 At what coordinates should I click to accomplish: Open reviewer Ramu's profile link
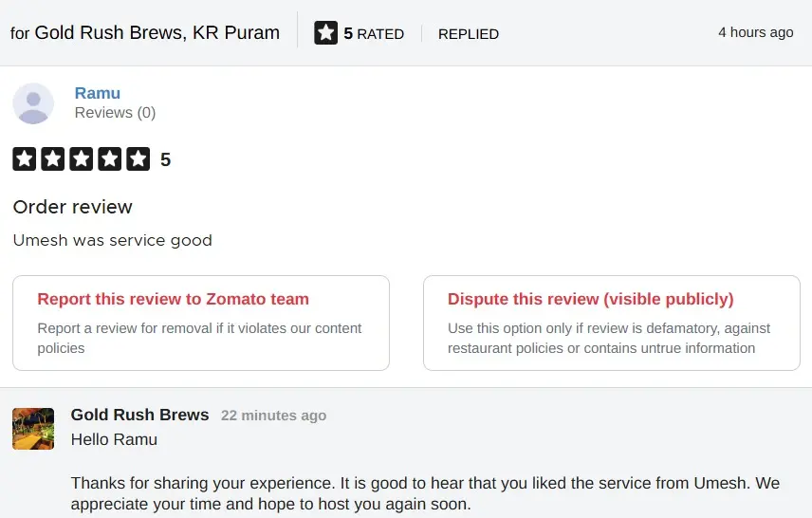click(98, 93)
